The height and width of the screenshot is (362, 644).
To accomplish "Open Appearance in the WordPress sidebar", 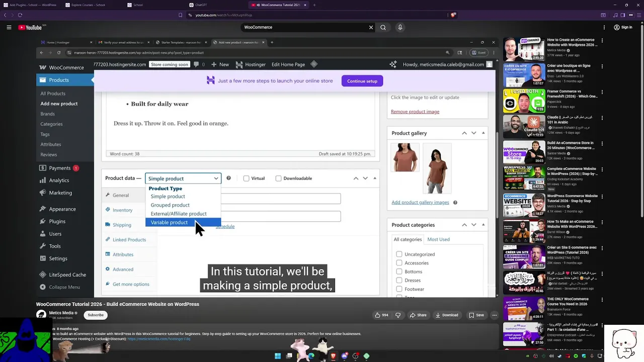I will 62,209.
